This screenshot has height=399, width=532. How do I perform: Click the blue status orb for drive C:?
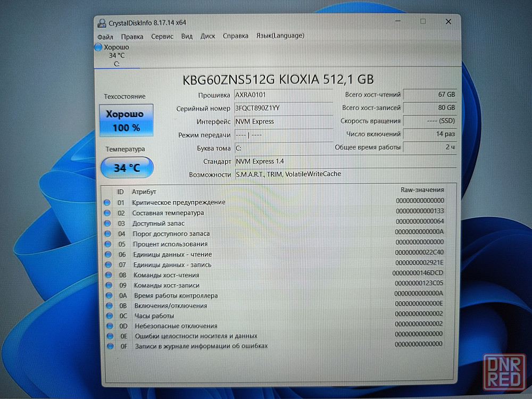coord(98,47)
